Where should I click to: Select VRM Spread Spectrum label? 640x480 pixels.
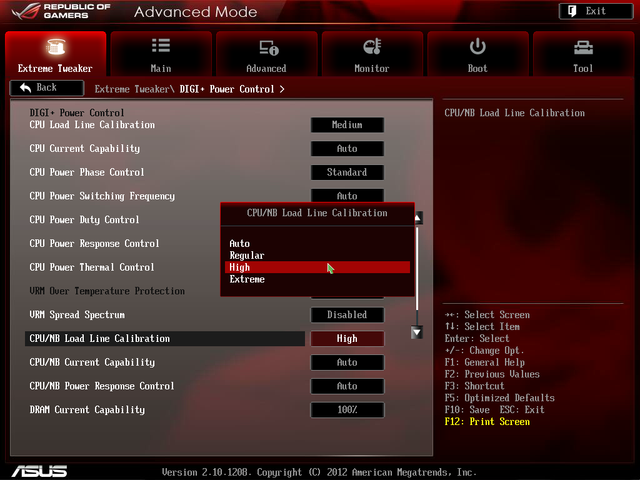(77, 315)
